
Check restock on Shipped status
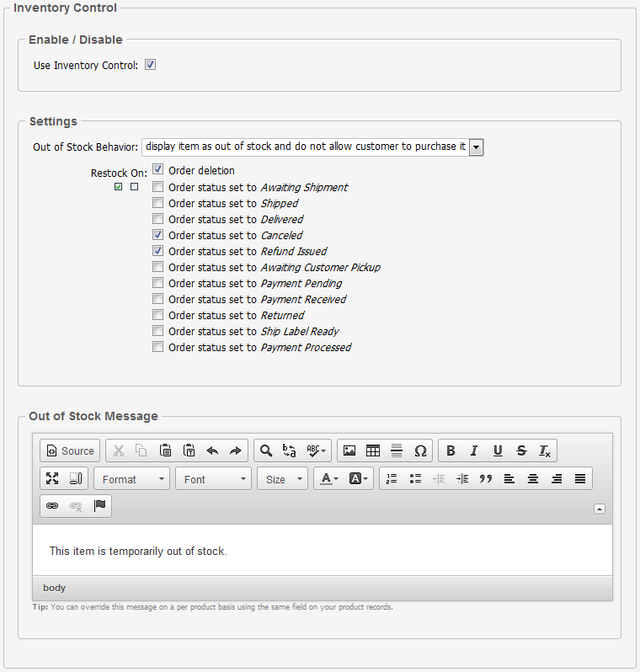tap(158, 203)
